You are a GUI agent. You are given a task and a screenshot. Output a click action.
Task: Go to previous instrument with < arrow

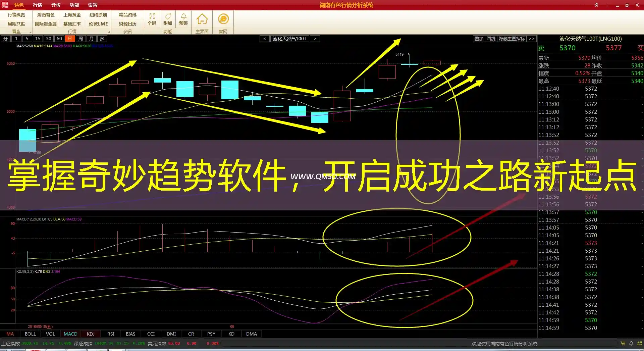click(265, 39)
